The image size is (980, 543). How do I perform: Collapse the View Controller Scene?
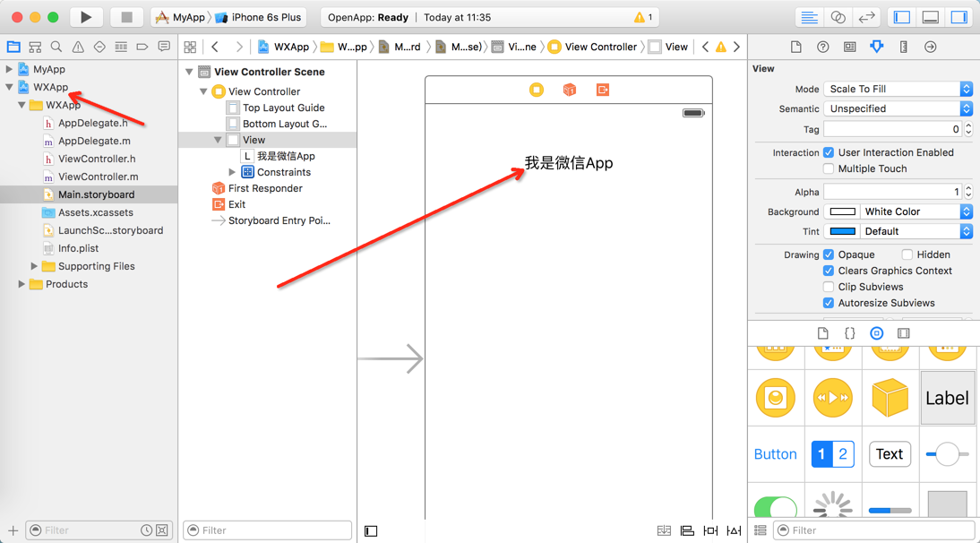click(189, 72)
